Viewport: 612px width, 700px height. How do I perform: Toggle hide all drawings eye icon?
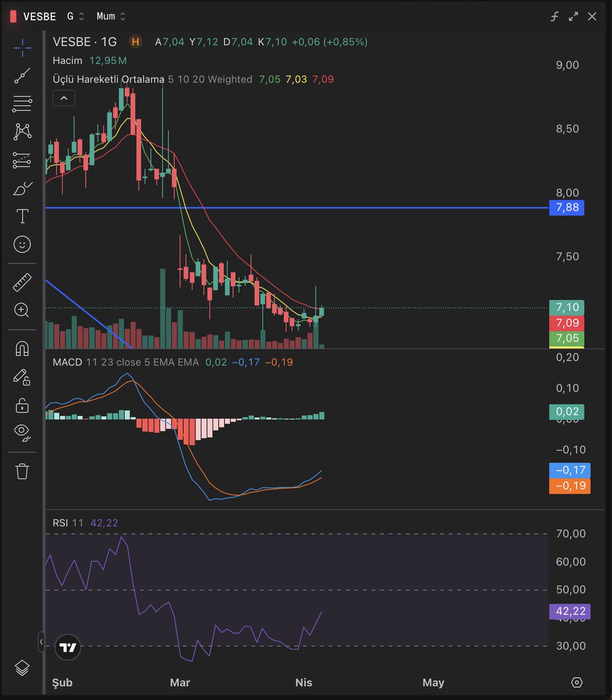pos(22,432)
